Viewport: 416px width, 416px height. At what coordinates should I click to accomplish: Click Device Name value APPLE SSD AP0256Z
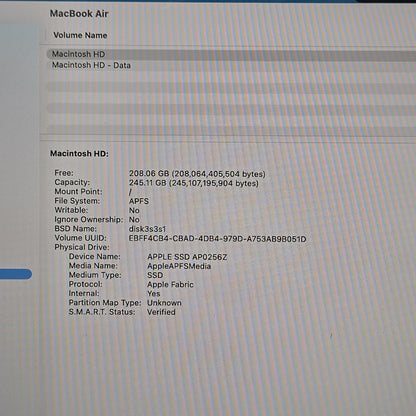(x=187, y=257)
